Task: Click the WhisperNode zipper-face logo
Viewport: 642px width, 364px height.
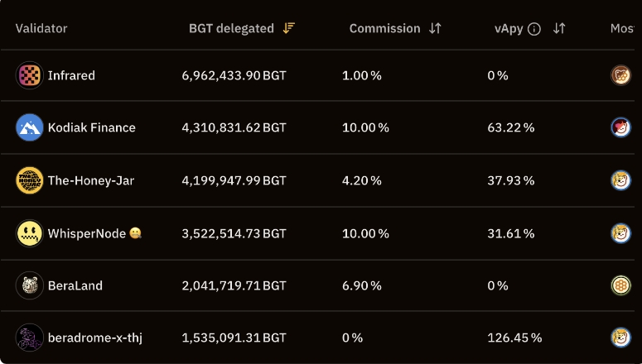Action: tap(30, 233)
